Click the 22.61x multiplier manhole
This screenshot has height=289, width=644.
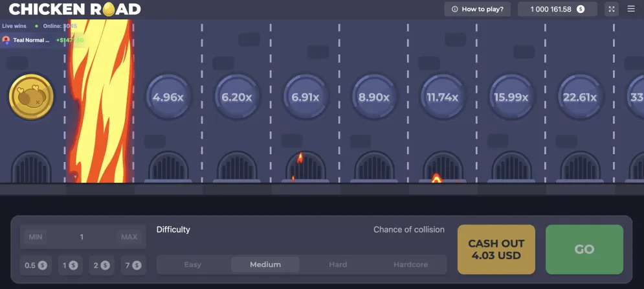click(x=579, y=97)
